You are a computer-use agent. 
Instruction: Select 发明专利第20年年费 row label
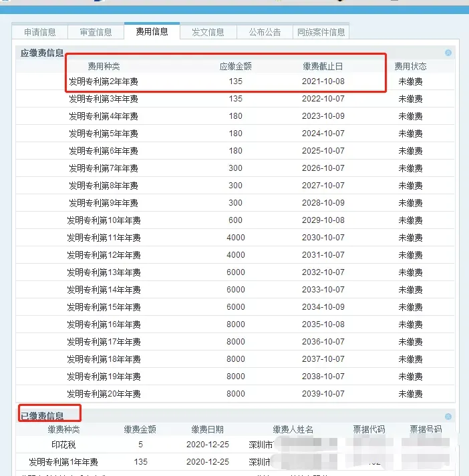coord(104,394)
